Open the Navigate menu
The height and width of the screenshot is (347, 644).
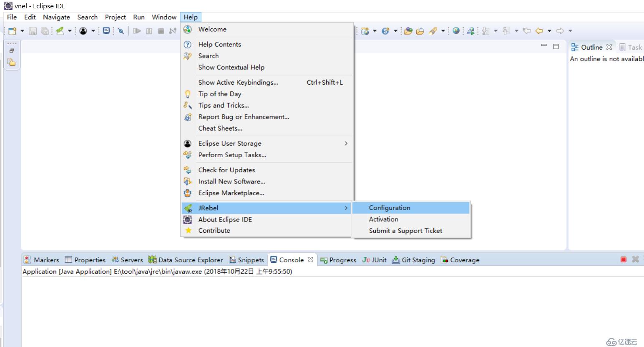coord(56,17)
